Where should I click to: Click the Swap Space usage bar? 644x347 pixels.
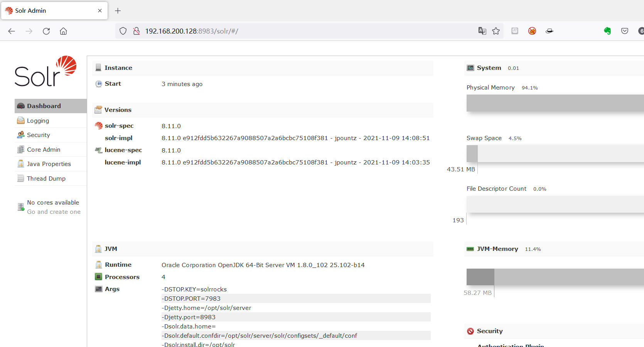555,154
